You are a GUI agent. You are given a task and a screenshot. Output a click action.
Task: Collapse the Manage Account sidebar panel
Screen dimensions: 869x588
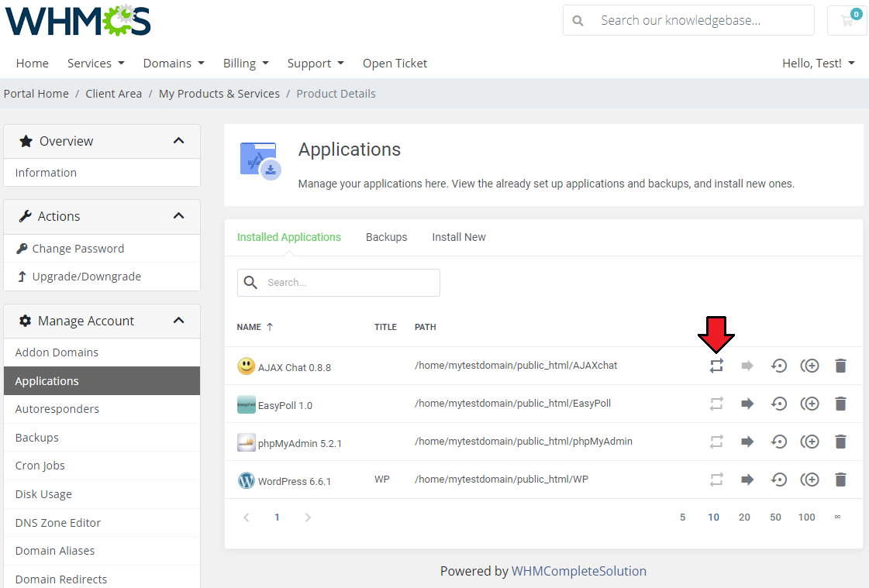[178, 321]
